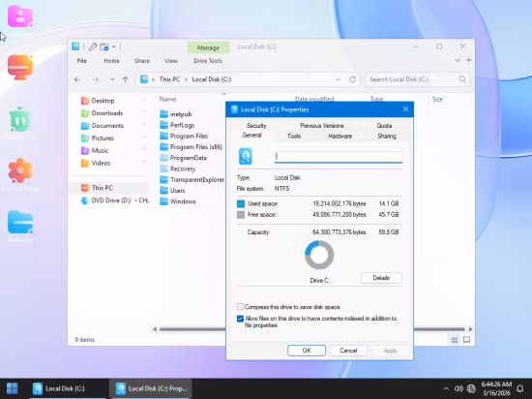Screen dimensions: 532x399
Task: Switch to the Sharing tab
Action: (x=387, y=137)
